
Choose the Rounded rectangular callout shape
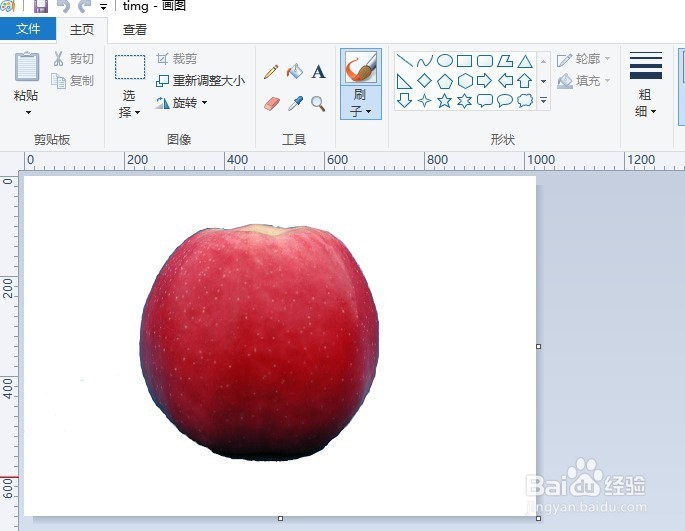[x=484, y=101]
